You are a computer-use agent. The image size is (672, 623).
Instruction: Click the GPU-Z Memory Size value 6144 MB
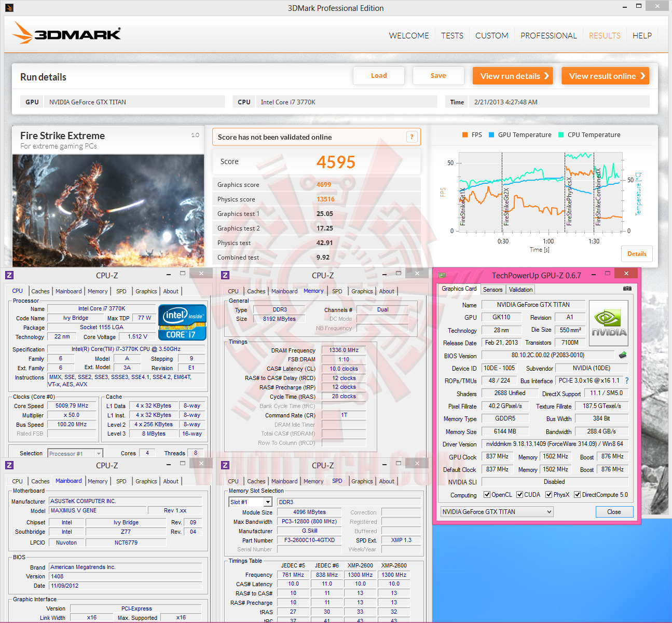click(x=505, y=431)
